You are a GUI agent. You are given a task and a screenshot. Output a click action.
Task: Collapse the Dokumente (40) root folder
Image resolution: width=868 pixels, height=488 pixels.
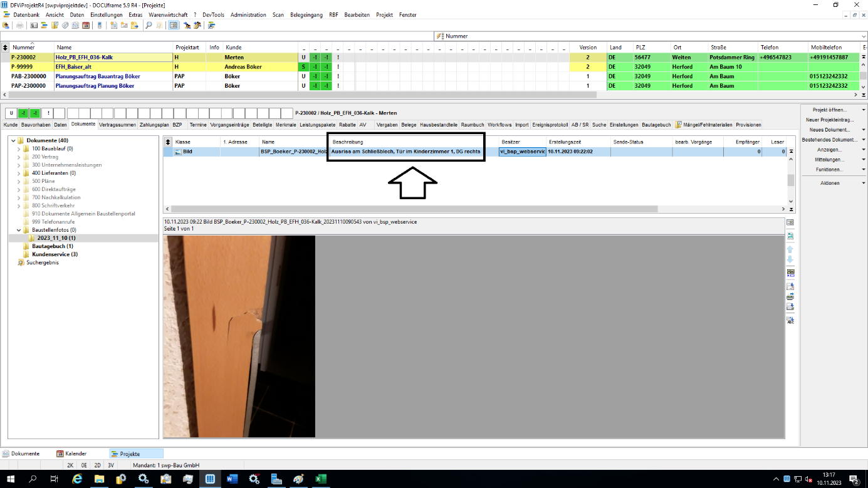click(13, 140)
